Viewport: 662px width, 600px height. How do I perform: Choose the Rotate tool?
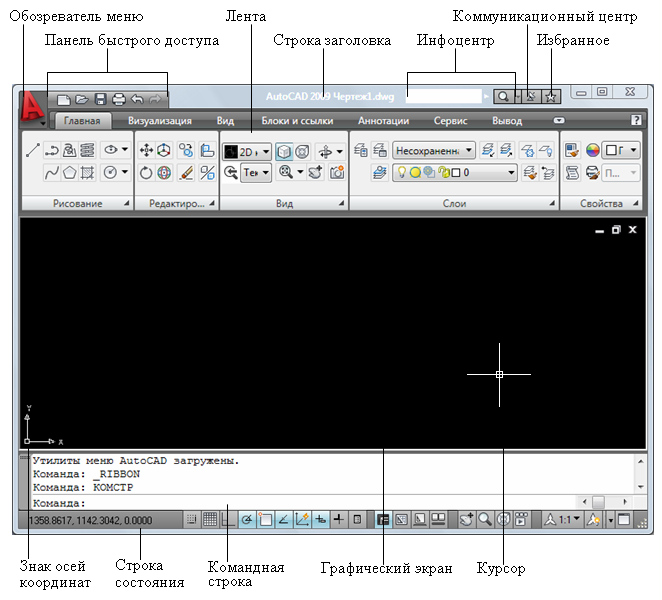(146, 173)
